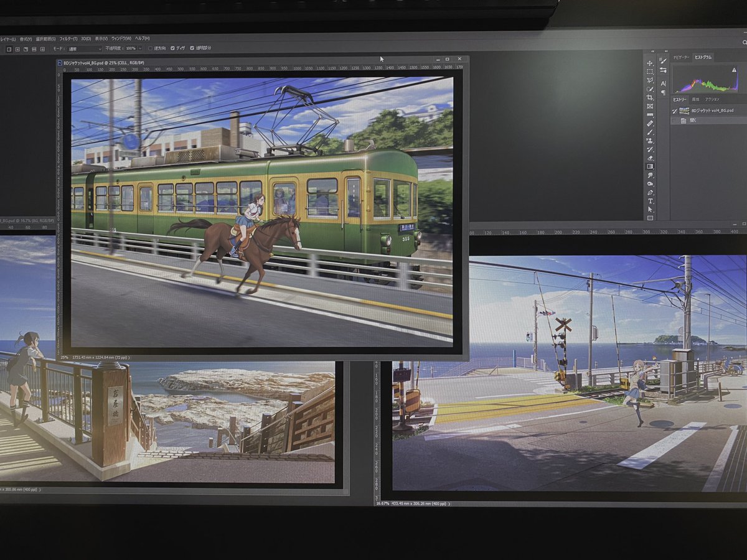The height and width of the screenshot is (560, 747).
Task: Select the Rectangle shape tool
Action: pos(650,218)
